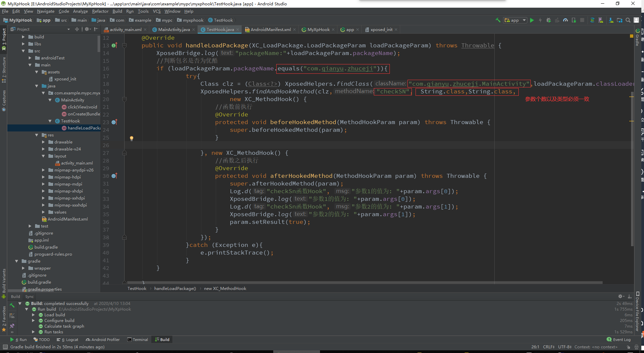
Task: Expand Load build node in Build output
Action: [x=33, y=315]
